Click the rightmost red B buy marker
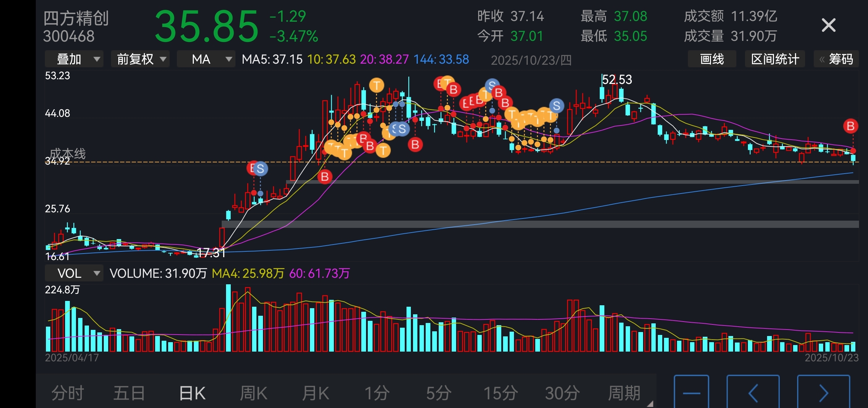 [850, 126]
